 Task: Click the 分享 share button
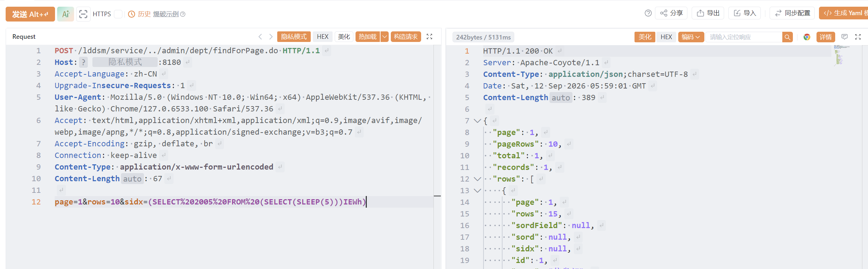point(672,13)
